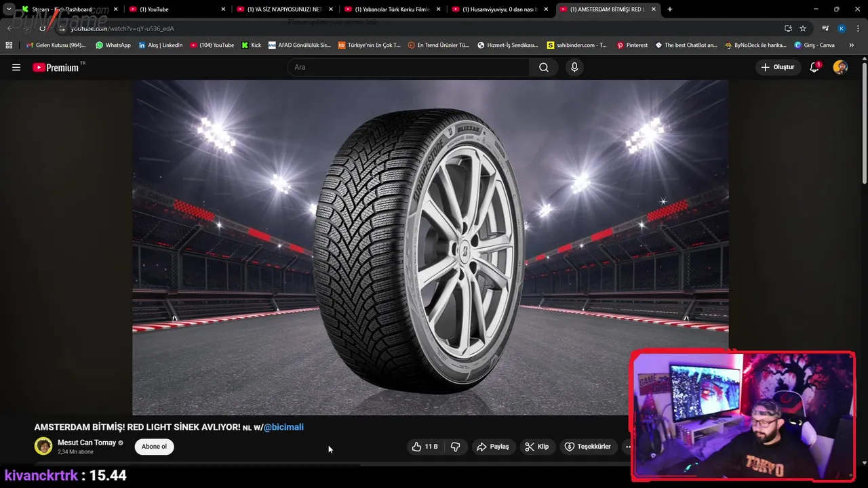Viewport: 868px width, 488px height.
Task: Open the browser profile K avatar
Action: (x=842, y=28)
